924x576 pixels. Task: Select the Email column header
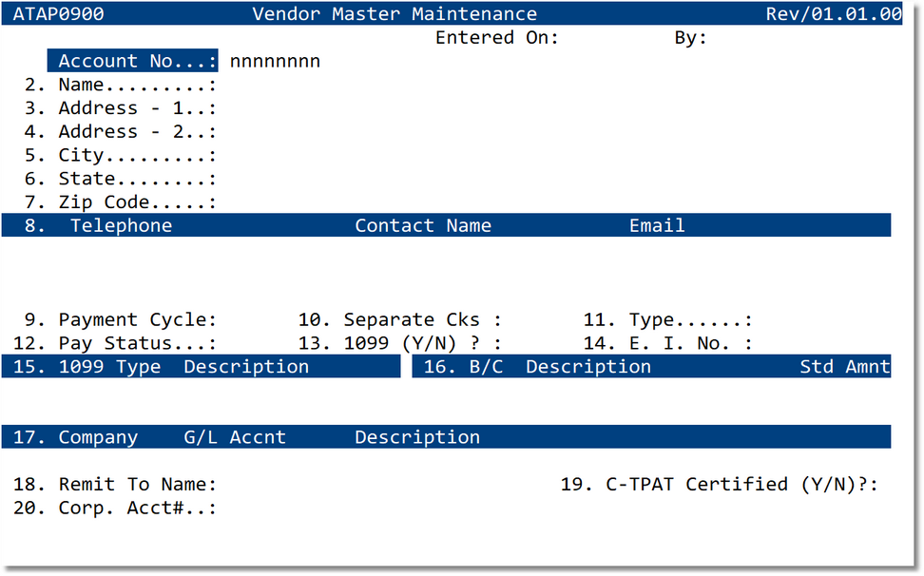coord(657,226)
